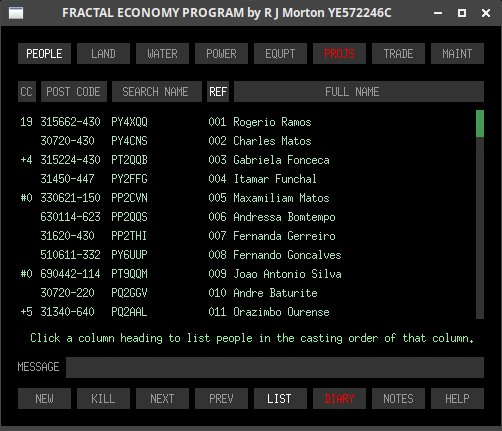Click search name PP2THI

(129, 236)
